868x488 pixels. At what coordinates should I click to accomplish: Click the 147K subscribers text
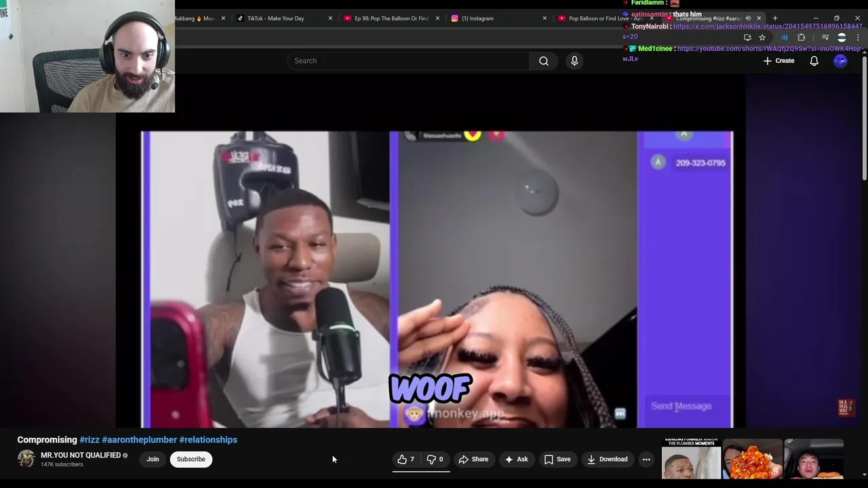click(62, 465)
